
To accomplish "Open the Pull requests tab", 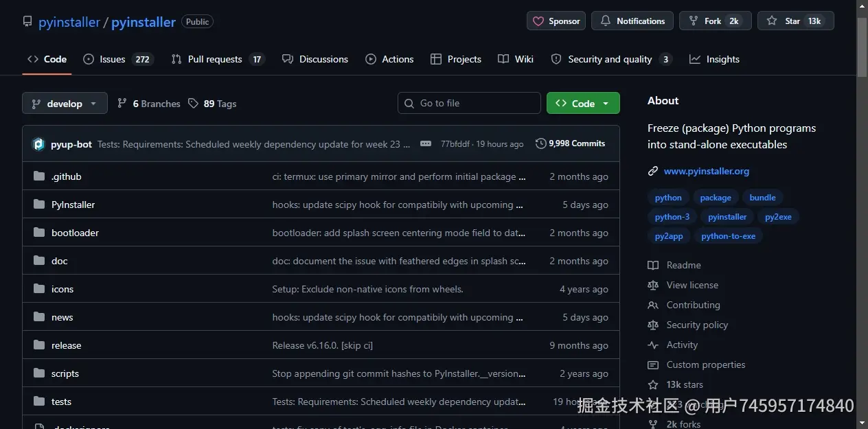I will coord(217,59).
